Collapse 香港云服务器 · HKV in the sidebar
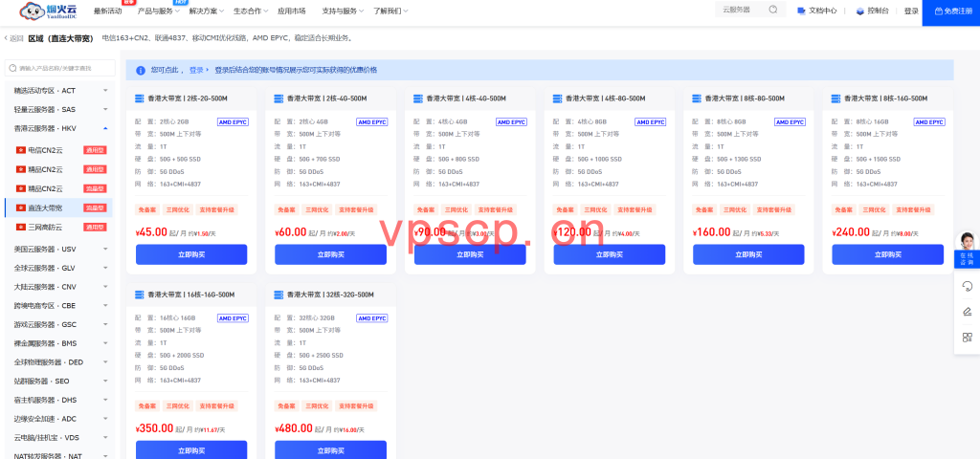 pos(59,128)
